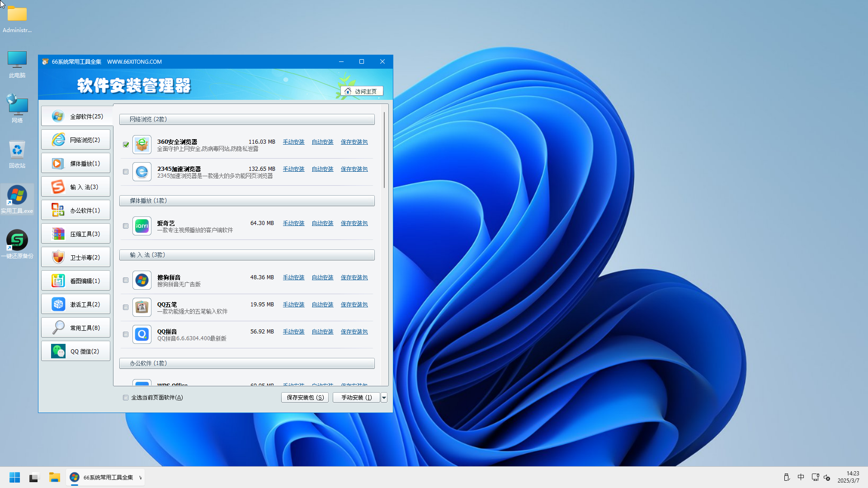Click 手动安装 link for QQ五笔

click(x=293, y=305)
